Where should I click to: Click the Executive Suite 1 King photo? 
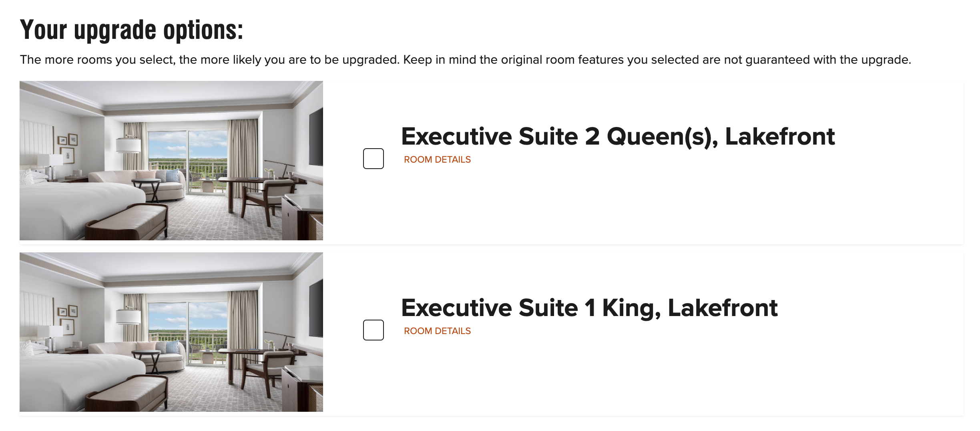(x=171, y=332)
